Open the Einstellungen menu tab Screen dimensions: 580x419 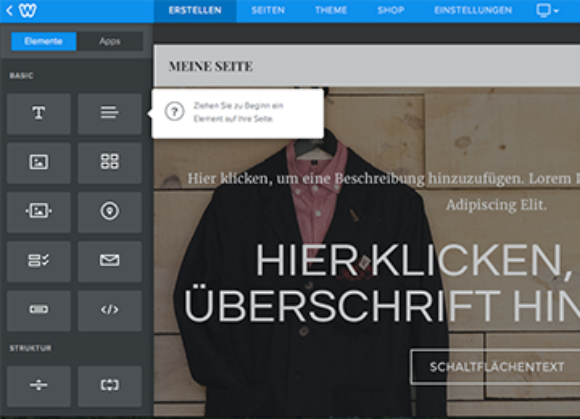(x=473, y=11)
